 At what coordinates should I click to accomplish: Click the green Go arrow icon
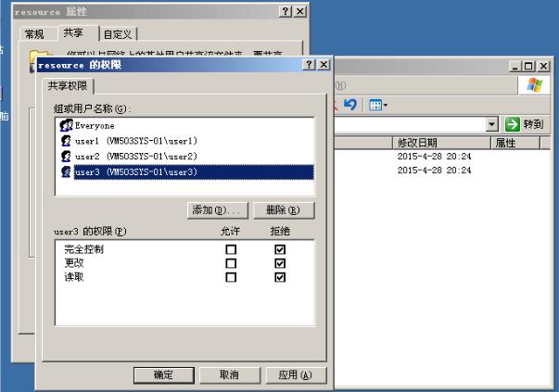click(513, 124)
